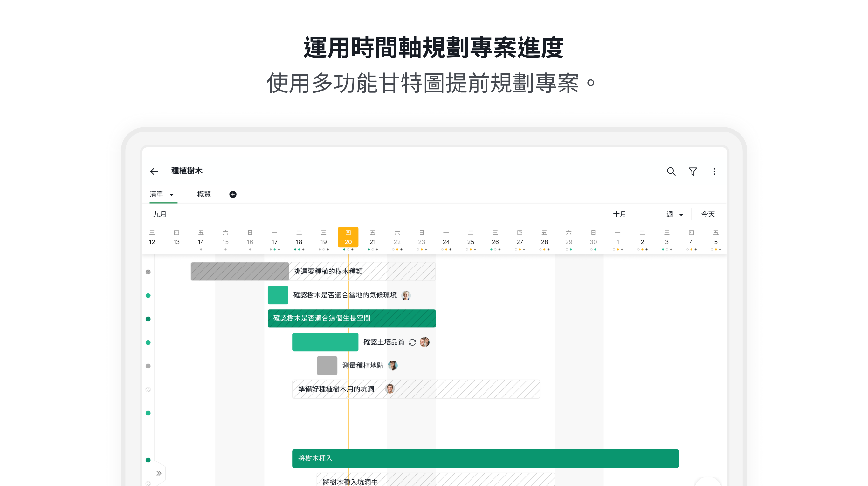The width and height of the screenshot is (868, 486).
Task: Select the green block of 確認樹木是否適合當地的氣候環境
Action: point(278,295)
